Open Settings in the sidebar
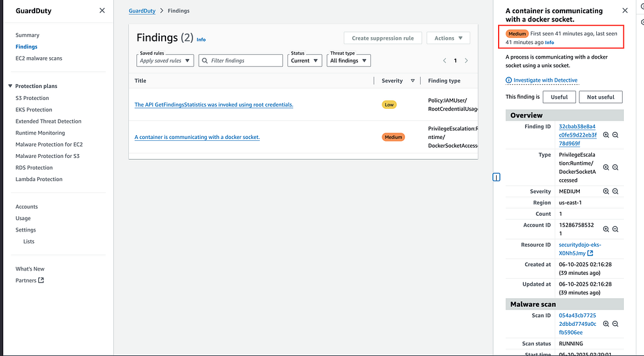644x356 pixels. 26,230
